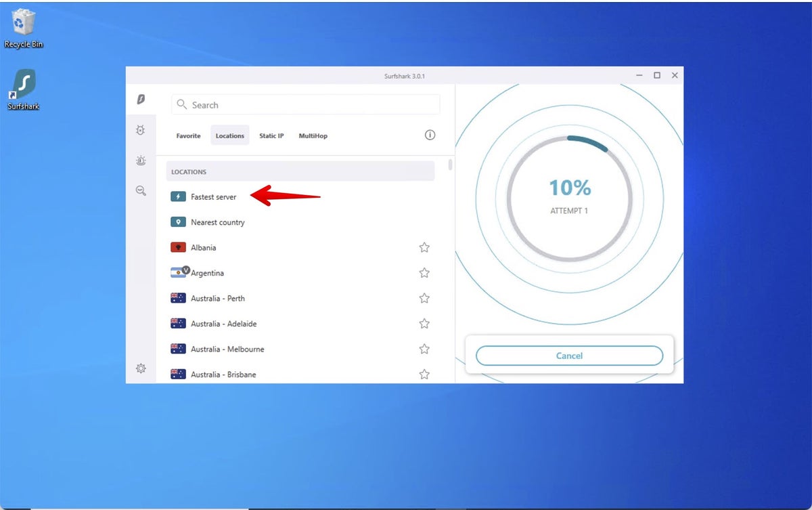The height and width of the screenshot is (510, 812).
Task: Favorite Albania with its star
Action: (x=424, y=248)
